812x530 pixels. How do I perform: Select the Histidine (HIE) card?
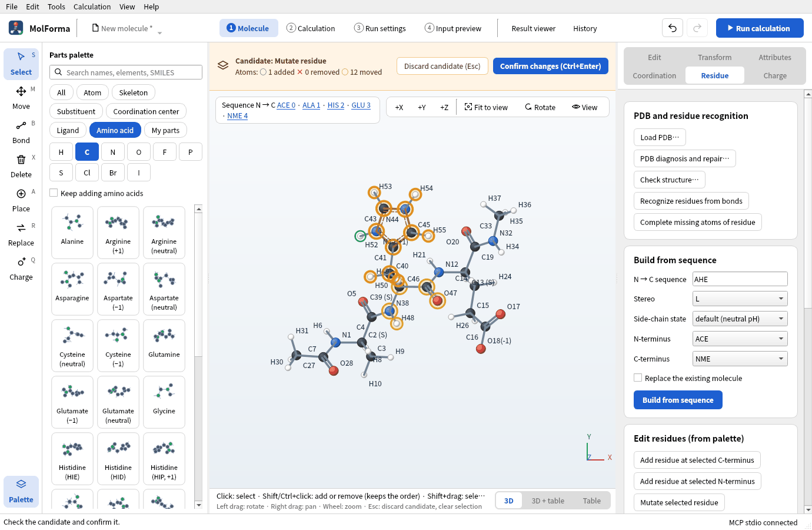(72, 459)
